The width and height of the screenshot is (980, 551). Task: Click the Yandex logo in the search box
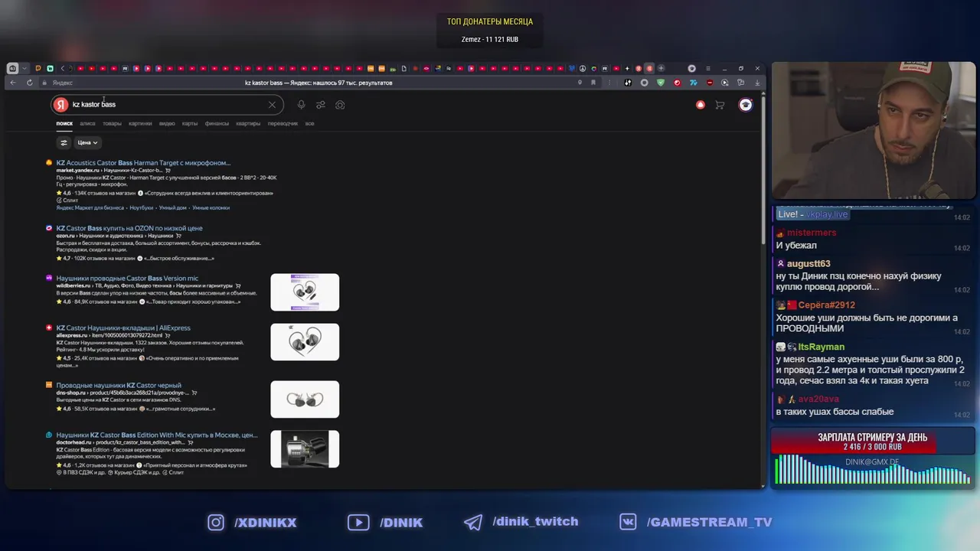[x=61, y=105]
